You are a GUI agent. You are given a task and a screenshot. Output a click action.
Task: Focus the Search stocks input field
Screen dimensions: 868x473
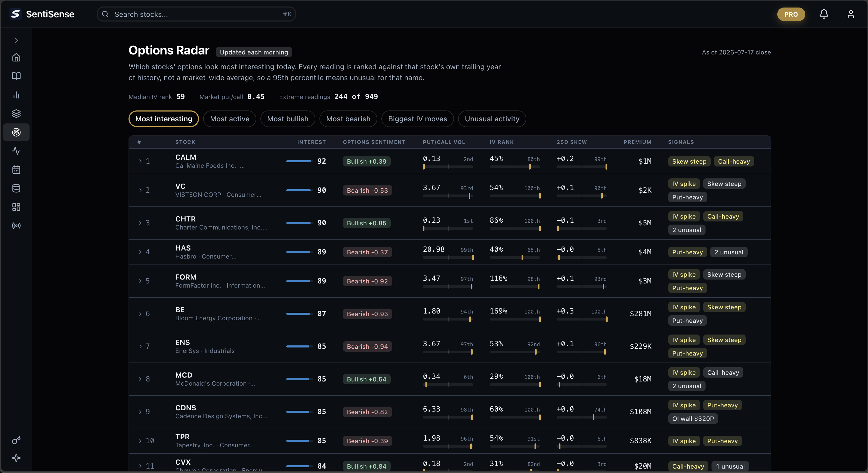(x=196, y=14)
